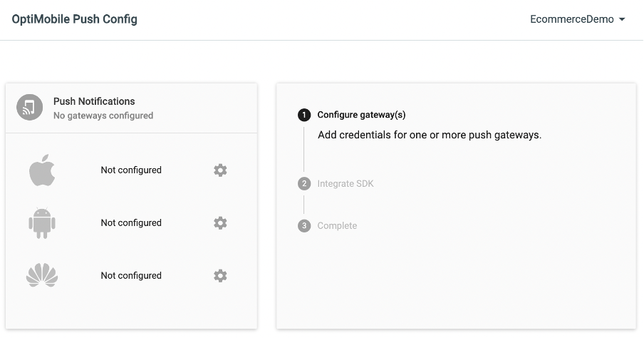
Task: Click the Android robot icon
Action: pos(42,223)
